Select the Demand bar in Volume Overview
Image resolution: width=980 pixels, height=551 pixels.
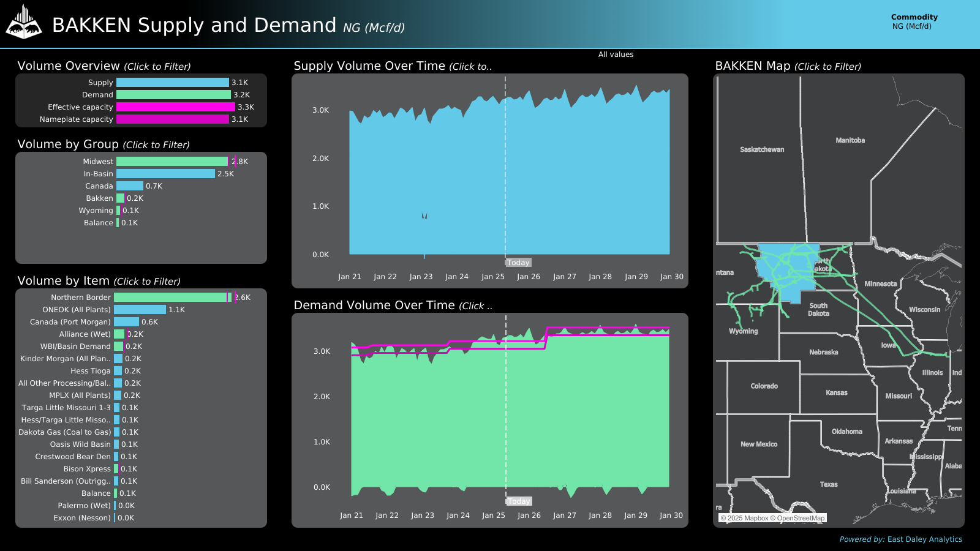pos(173,95)
